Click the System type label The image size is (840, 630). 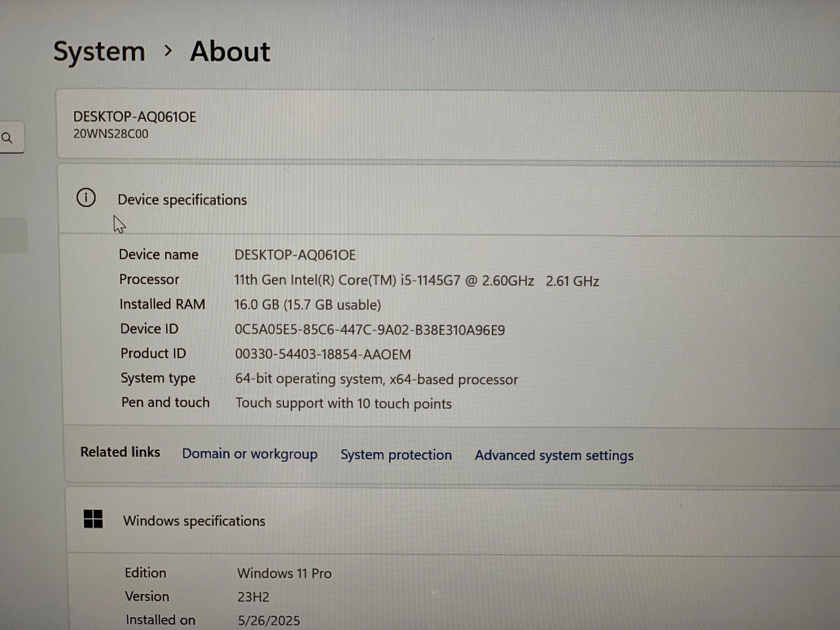coord(158,378)
